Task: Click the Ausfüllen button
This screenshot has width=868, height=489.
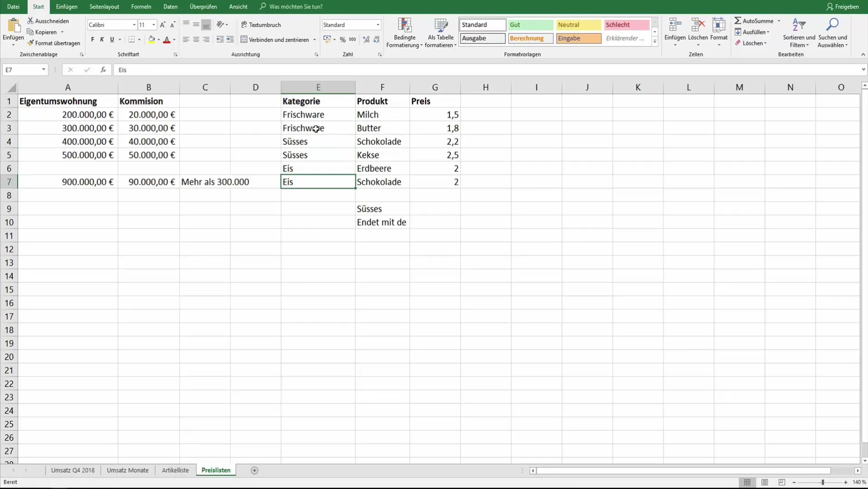Action: [752, 32]
